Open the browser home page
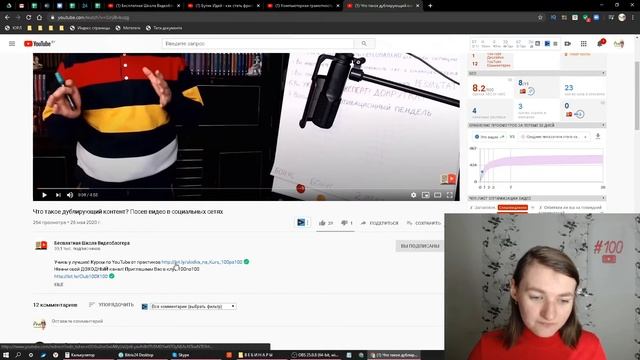Screen dimensions: 640x360 pyautogui.click(x=39, y=18)
